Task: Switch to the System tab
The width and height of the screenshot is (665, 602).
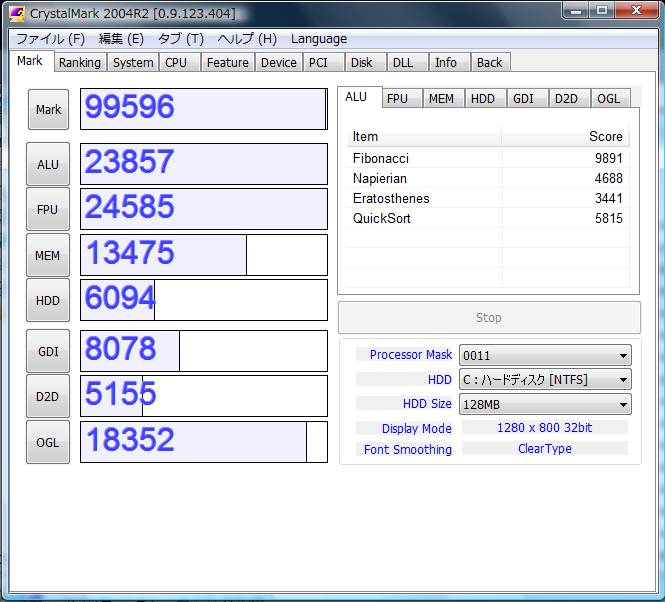Action: click(133, 62)
